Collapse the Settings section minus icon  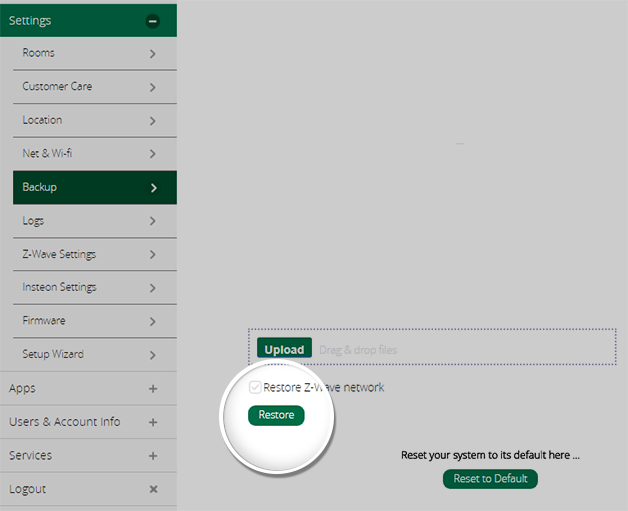(152, 20)
